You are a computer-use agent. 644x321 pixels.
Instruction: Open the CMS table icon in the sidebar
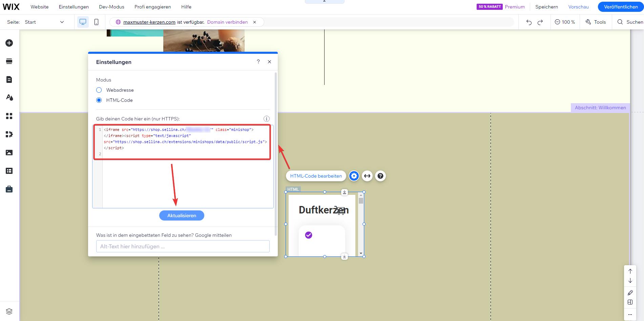9,171
